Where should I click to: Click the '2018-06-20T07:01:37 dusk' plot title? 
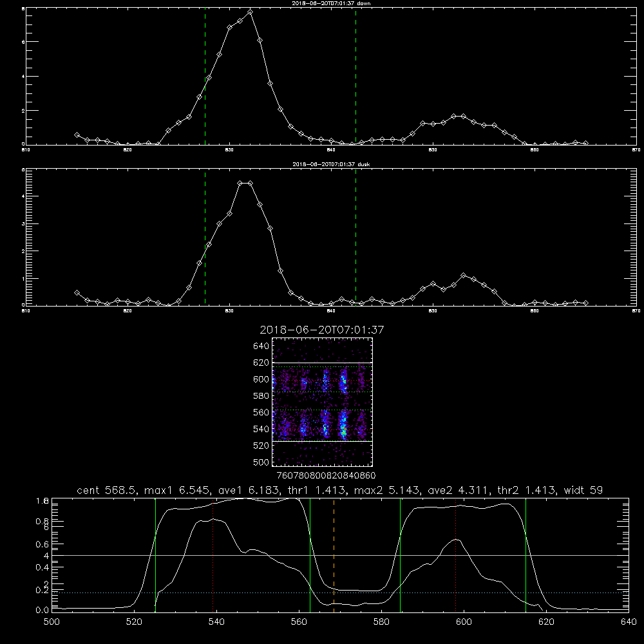point(331,164)
